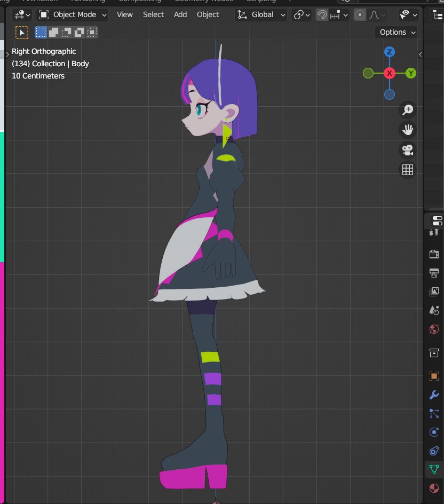Open the World properties tab
The image size is (444, 504).
point(434,329)
